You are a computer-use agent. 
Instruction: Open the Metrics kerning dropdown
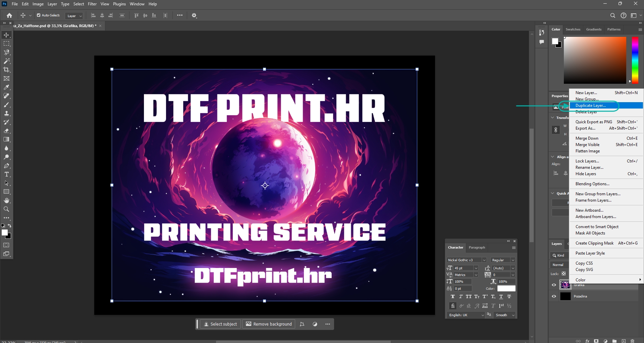coord(476,275)
